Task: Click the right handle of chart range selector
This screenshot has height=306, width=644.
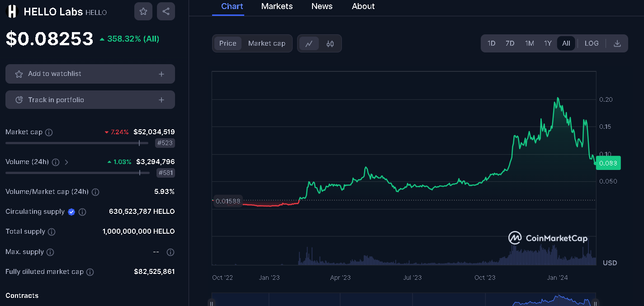Action: pyautogui.click(x=596, y=302)
